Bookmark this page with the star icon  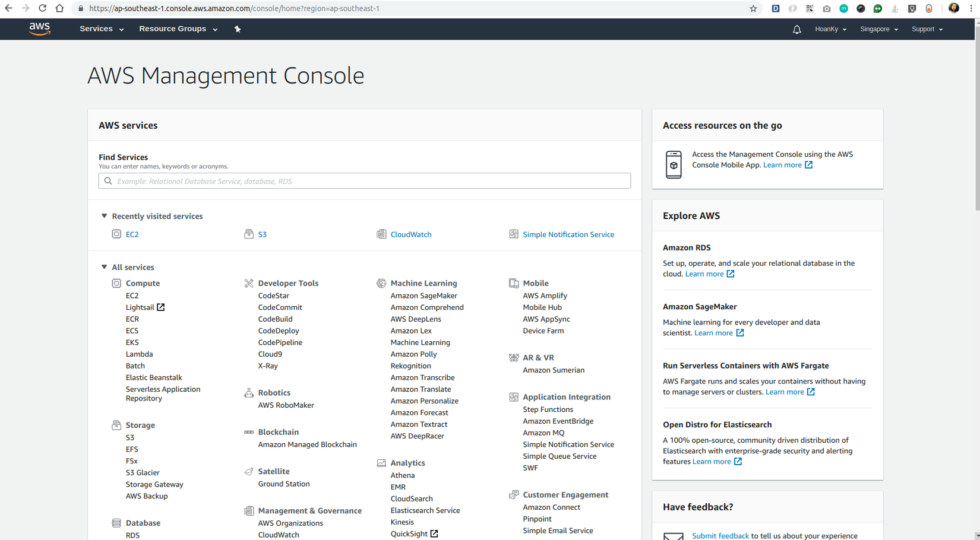(753, 8)
